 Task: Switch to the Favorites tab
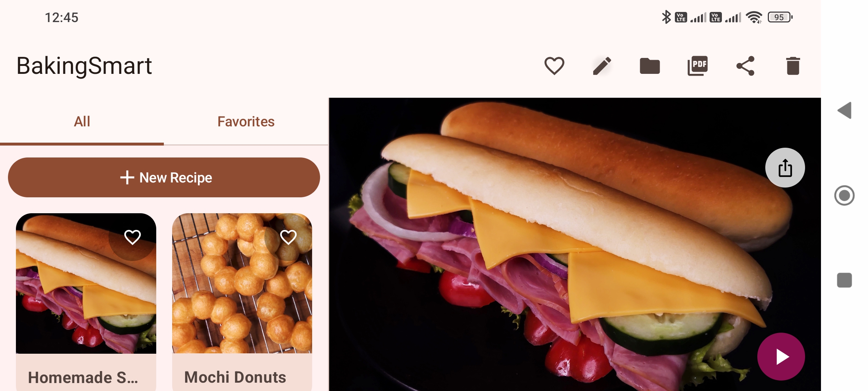(246, 122)
